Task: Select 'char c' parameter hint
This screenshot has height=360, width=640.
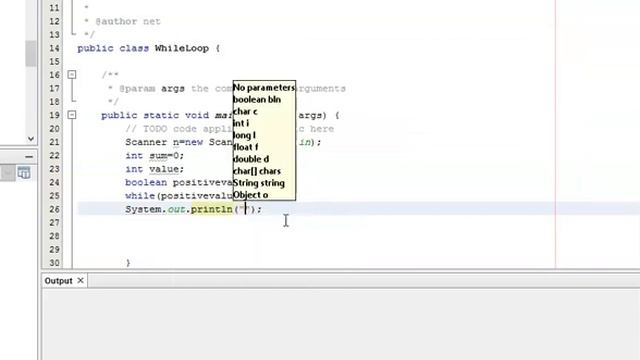Action: [245, 111]
